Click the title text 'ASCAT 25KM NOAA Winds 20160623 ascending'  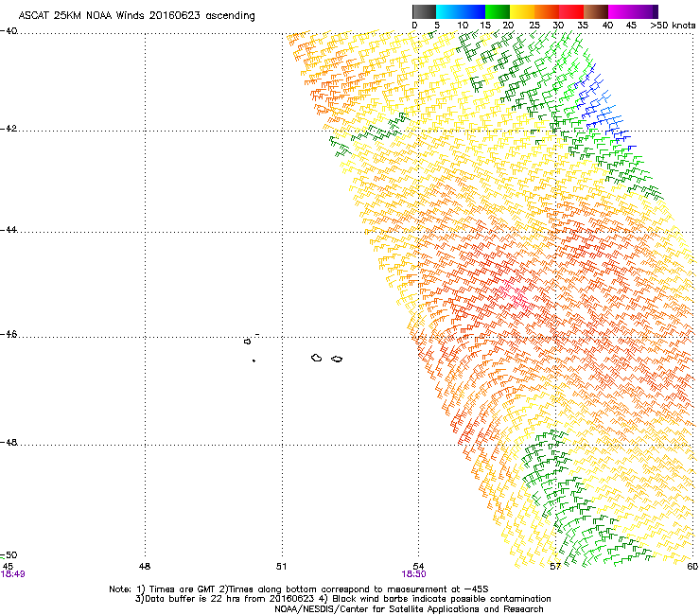pos(136,15)
